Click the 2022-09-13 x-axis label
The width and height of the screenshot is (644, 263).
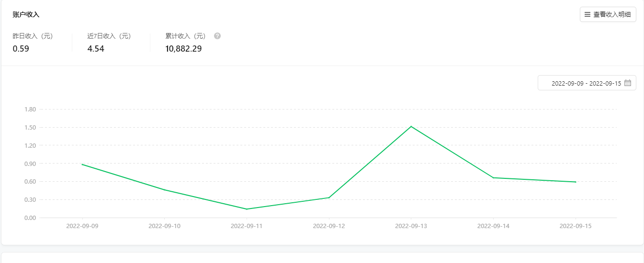pos(411,226)
